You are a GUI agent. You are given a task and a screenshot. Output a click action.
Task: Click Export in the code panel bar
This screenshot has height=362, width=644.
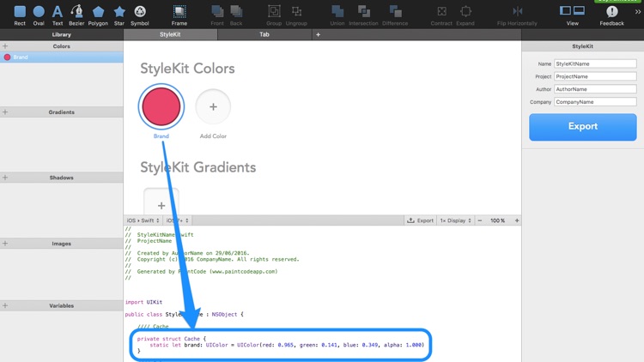[x=421, y=220]
